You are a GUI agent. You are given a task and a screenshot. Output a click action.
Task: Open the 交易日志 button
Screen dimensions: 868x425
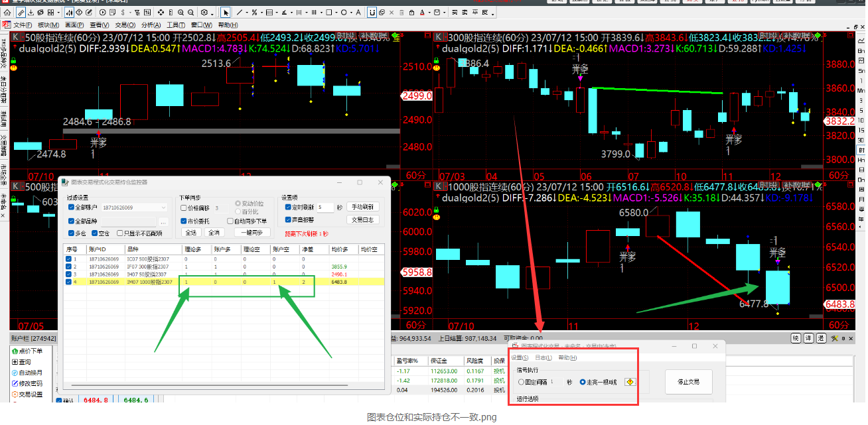[x=362, y=220]
